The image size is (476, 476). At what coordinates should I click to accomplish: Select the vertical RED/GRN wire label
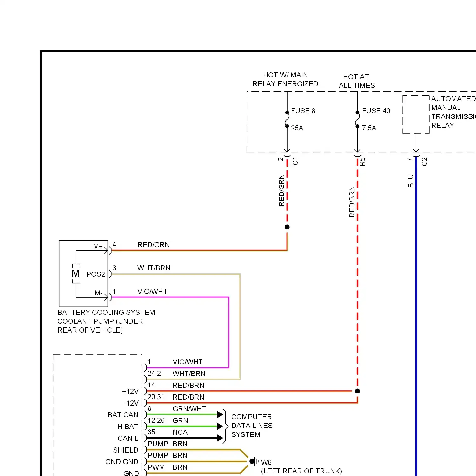[x=281, y=190]
